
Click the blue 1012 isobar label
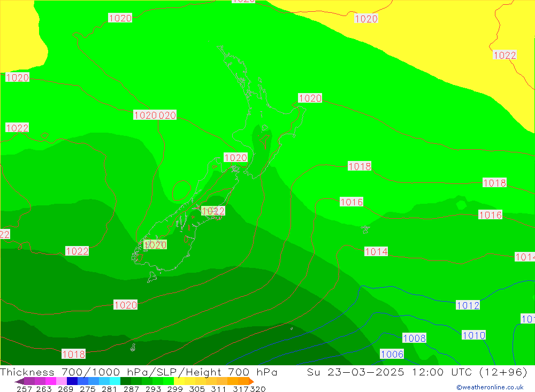468,305
